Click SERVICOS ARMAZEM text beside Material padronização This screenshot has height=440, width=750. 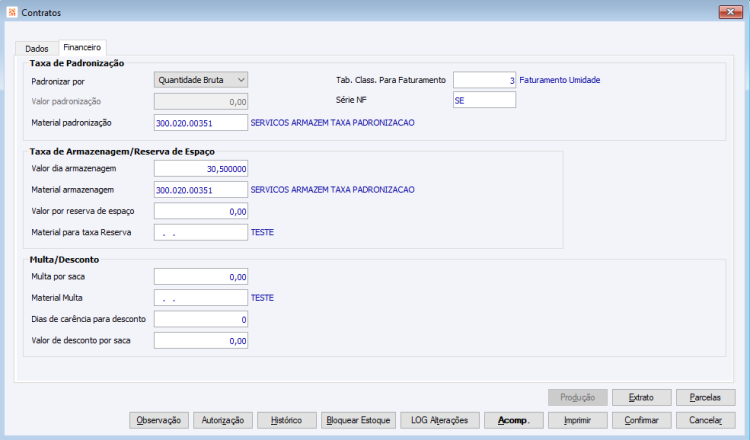click(332, 123)
